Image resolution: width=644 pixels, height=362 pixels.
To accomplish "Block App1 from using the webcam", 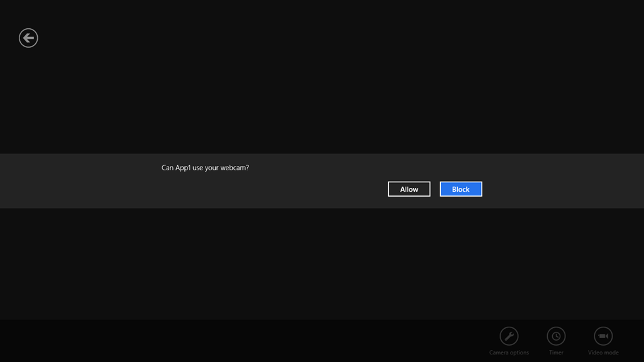I will [x=460, y=189].
